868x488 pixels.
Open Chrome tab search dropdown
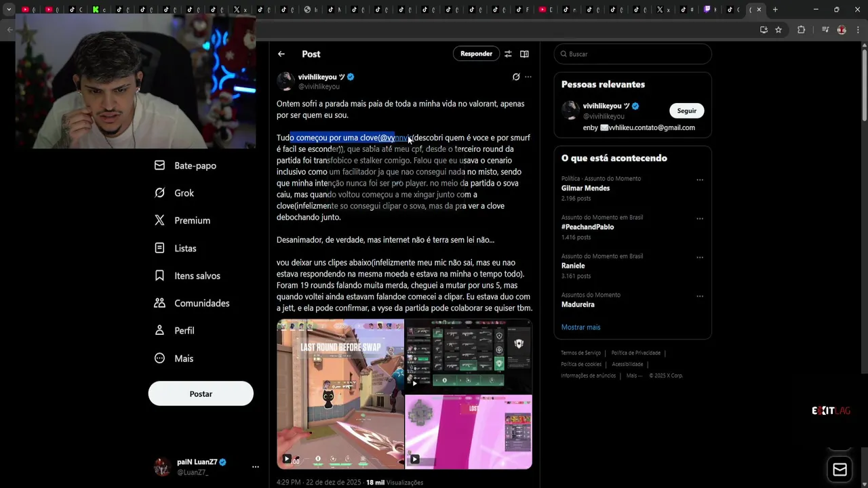click(x=9, y=9)
